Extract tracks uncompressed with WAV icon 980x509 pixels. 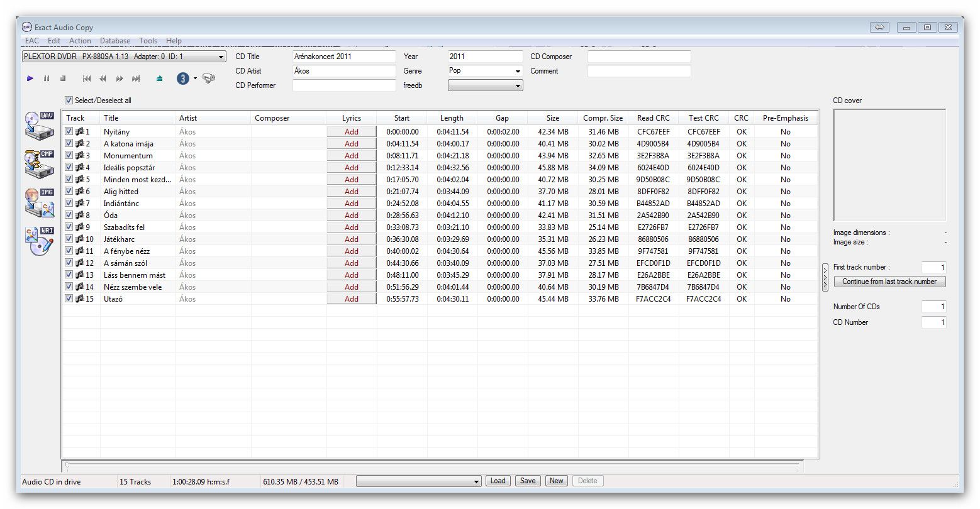39,126
